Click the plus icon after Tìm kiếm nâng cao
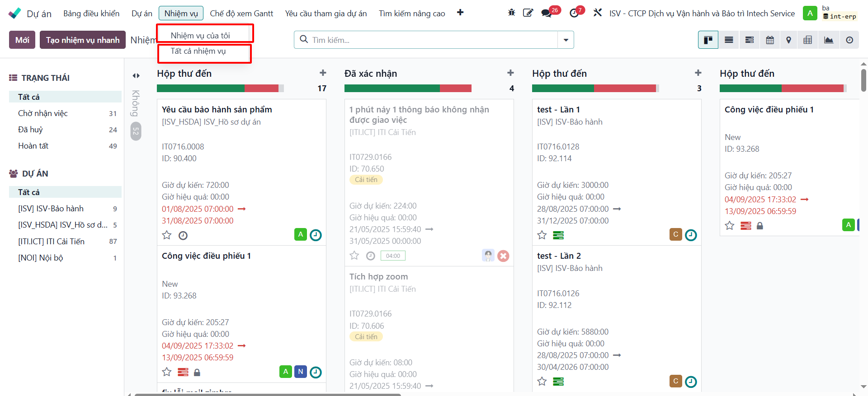This screenshot has height=396, width=868. (x=460, y=13)
